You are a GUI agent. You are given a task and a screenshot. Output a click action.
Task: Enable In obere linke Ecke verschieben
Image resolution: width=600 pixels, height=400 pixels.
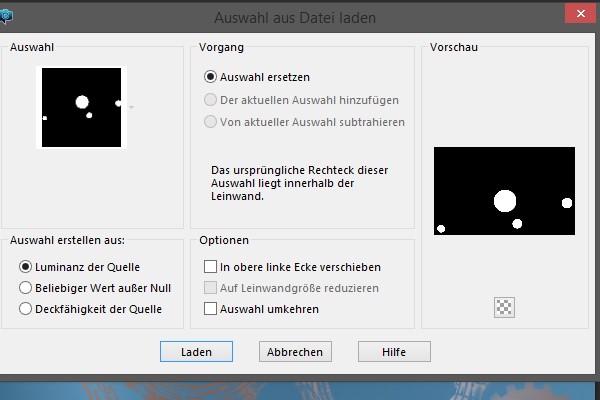[210, 267]
